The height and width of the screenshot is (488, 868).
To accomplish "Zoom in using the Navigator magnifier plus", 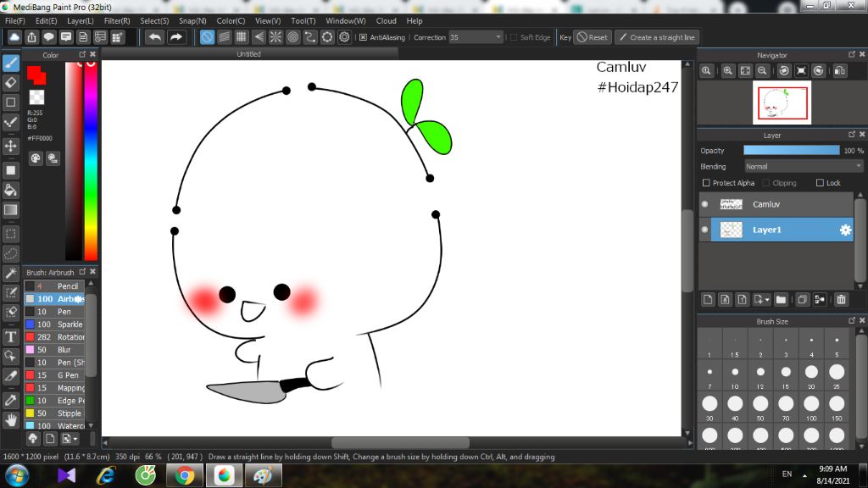I will click(728, 71).
